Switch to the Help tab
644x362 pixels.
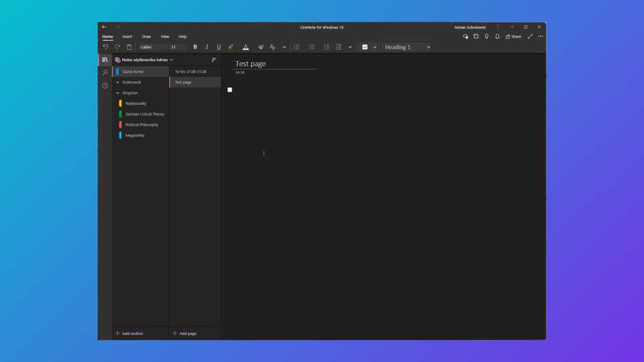[182, 36]
